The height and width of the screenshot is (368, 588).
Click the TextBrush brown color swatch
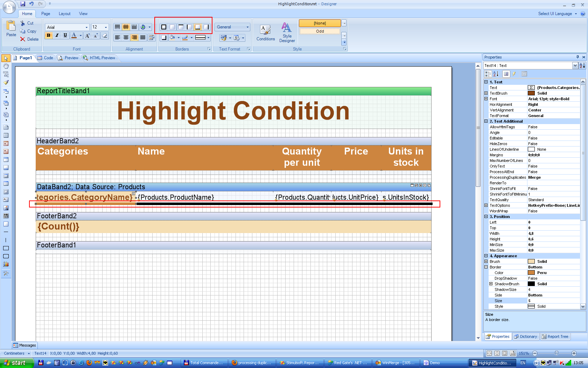point(531,93)
